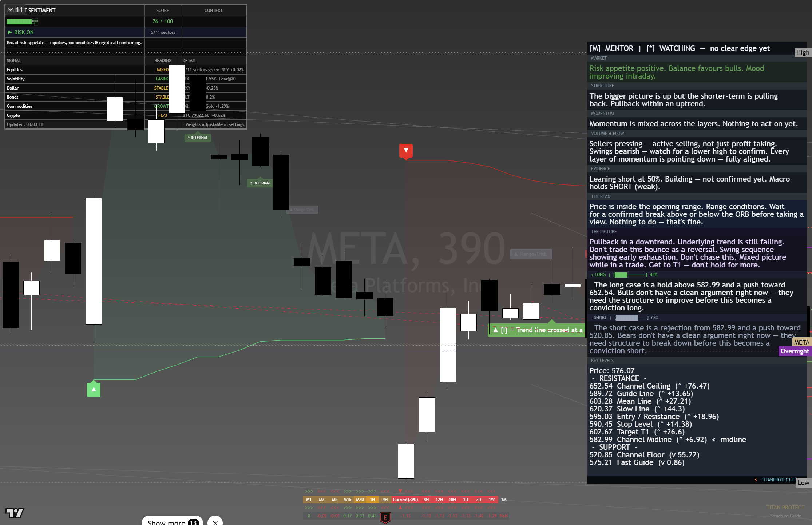
Task: Click the 590.45 Stop Level line
Action: pos(641,424)
